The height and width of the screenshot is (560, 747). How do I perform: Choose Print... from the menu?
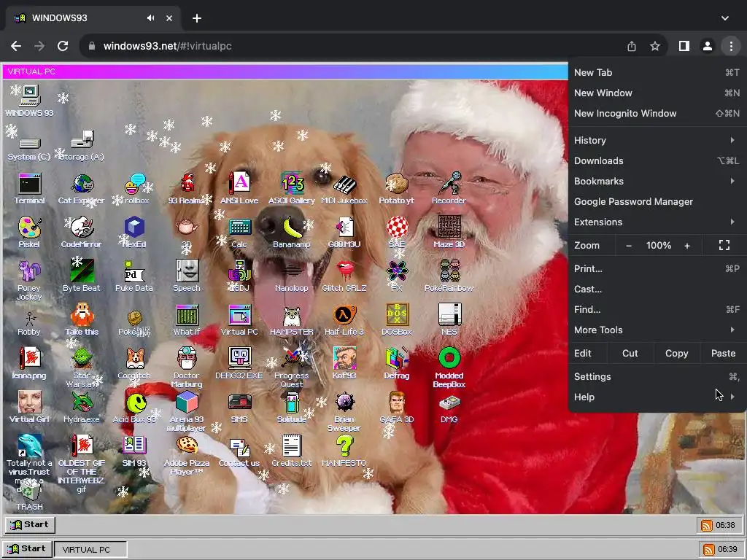[x=657, y=268]
